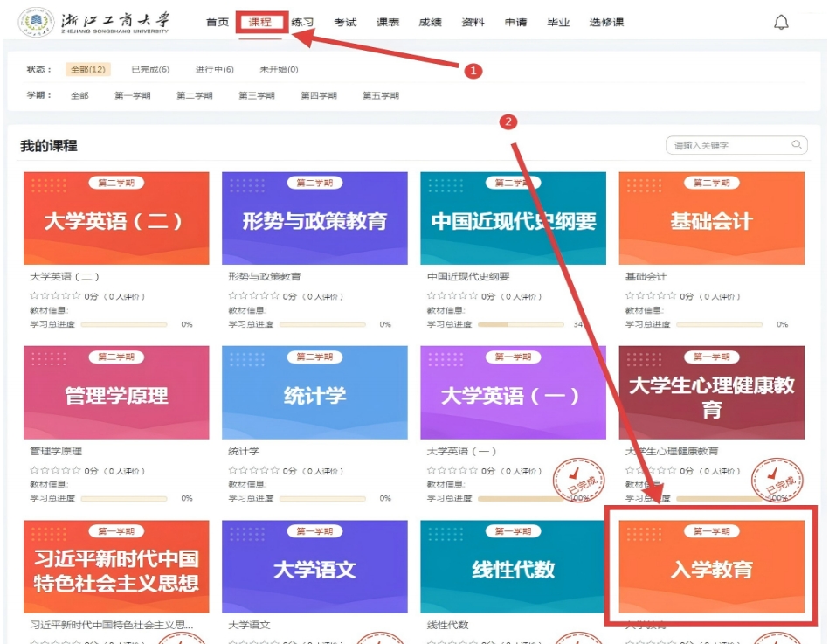Click the 已完成 stamp on 大学英语（一）

coord(578,481)
